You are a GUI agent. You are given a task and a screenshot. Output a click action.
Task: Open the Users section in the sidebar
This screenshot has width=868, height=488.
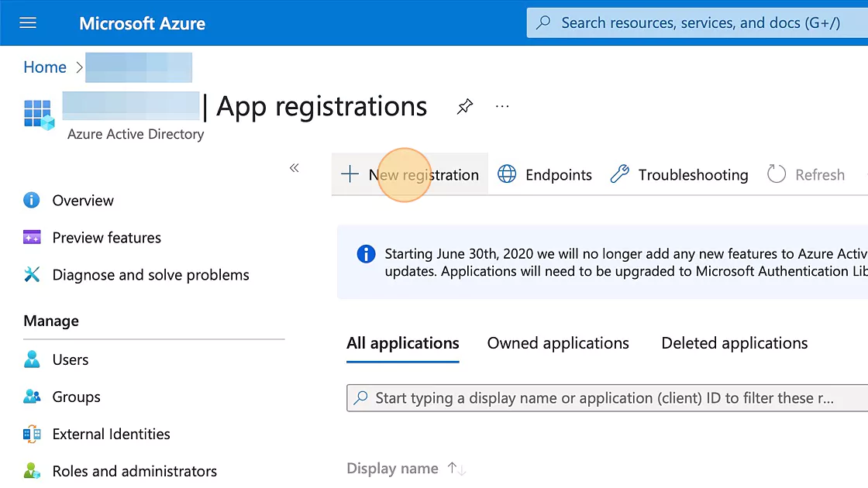tap(71, 359)
